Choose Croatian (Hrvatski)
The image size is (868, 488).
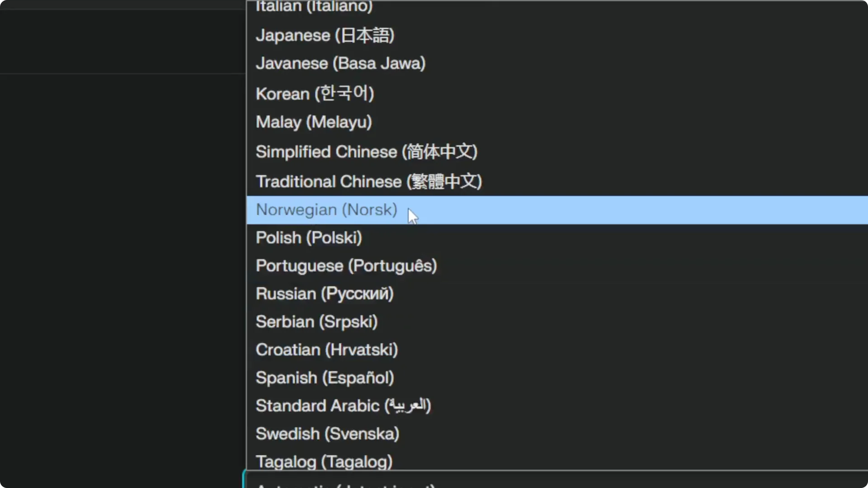[x=326, y=349]
